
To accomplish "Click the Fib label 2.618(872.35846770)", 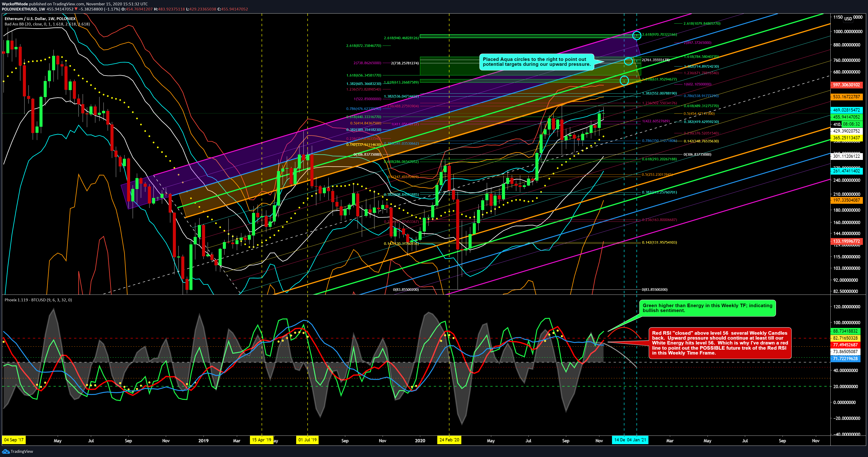I will (x=364, y=46).
